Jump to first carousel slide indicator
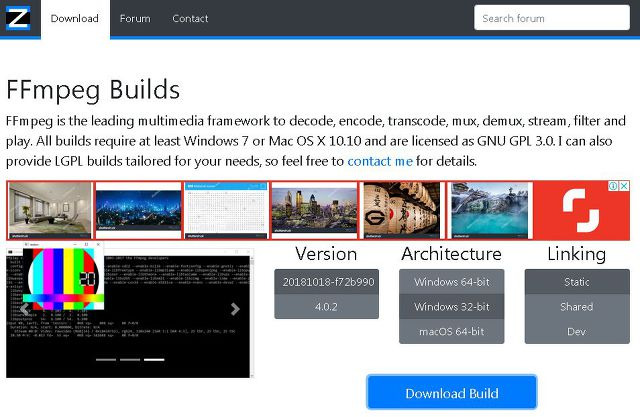Viewport: 640px width, 417px height. click(106, 359)
